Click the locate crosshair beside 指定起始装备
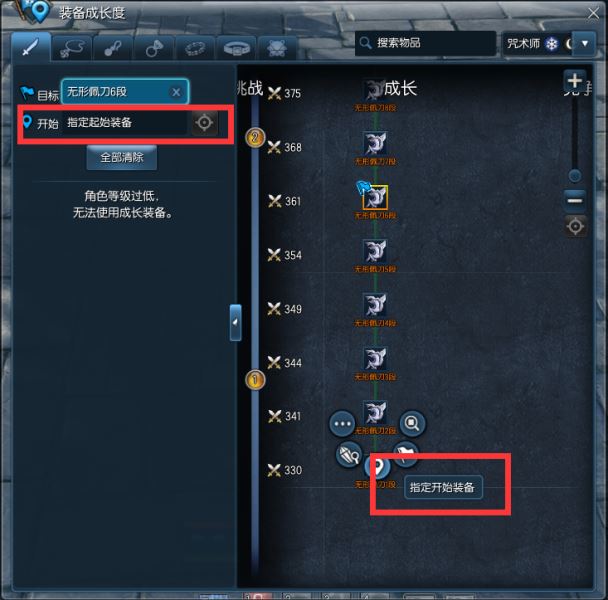 (204, 123)
